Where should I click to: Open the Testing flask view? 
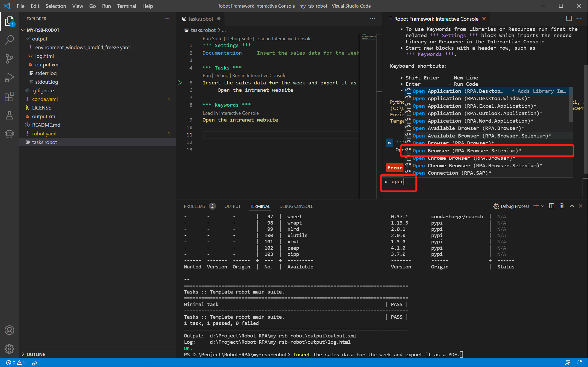(9, 115)
